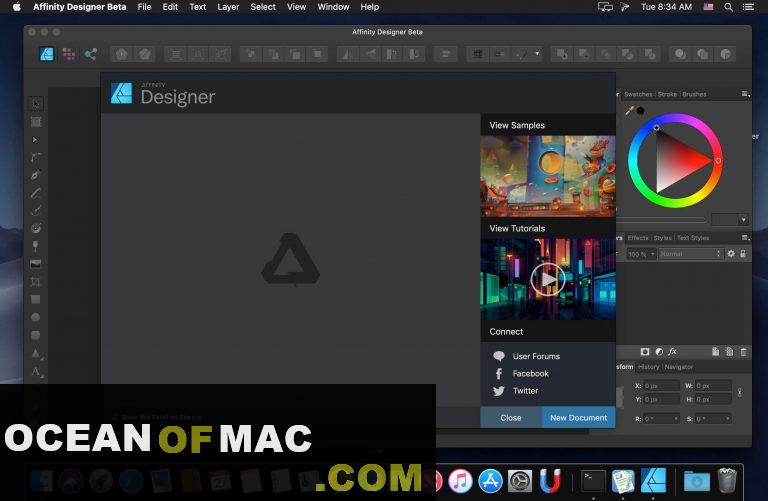Select the Vector Brush tool
The width and height of the screenshot is (768, 501).
[35, 211]
